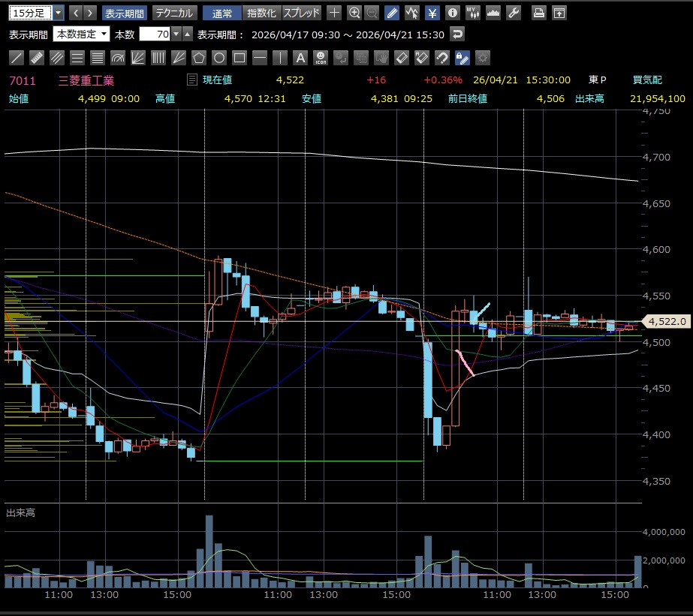Viewport: 693px width, 616px height.
Task: Click the zoom in magnifier icon
Action: coord(354,13)
